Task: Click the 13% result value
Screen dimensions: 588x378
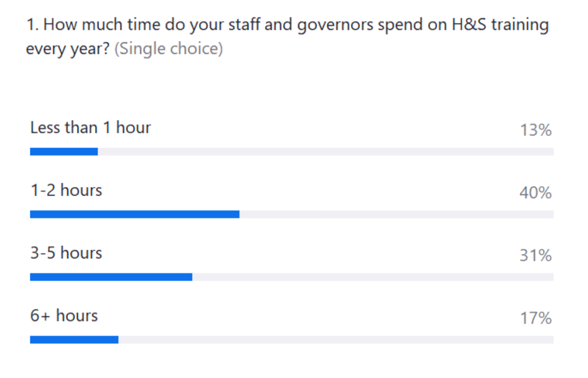Action: 536,130
